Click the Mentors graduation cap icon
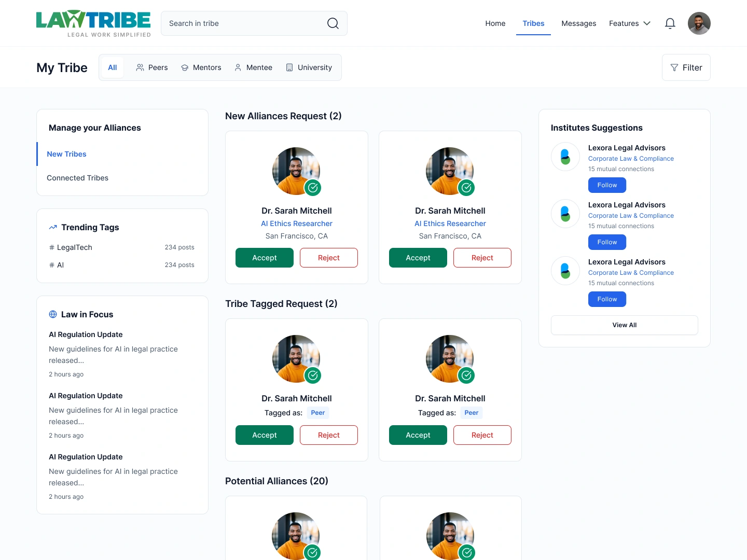The height and width of the screenshot is (560, 747). (185, 67)
